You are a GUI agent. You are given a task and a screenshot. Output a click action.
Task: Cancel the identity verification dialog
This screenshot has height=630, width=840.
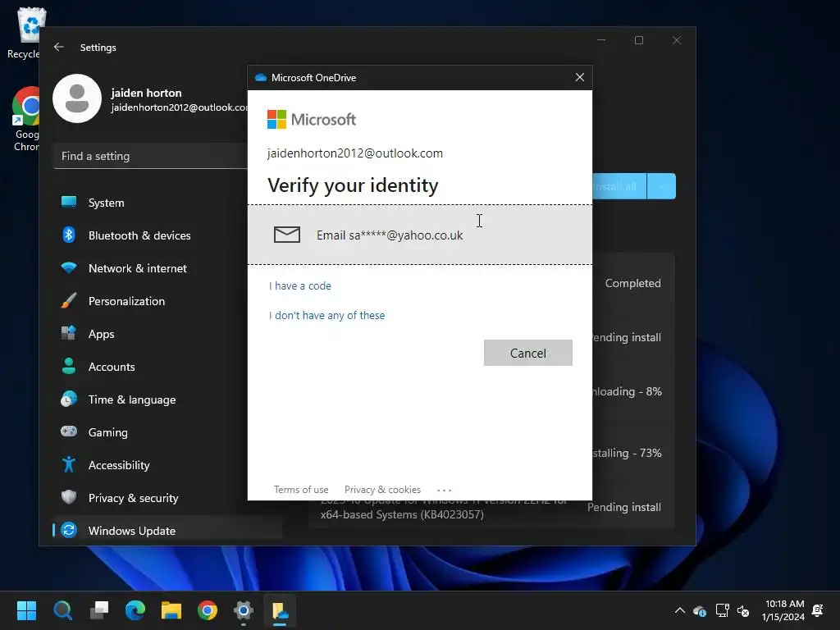coord(527,353)
